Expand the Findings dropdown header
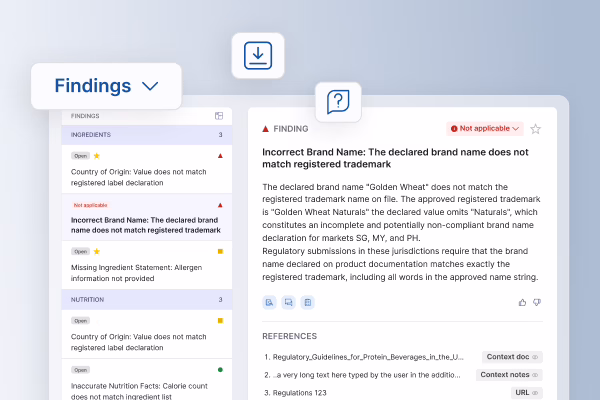This screenshot has height=400, width=600. [x=106, y=86]
